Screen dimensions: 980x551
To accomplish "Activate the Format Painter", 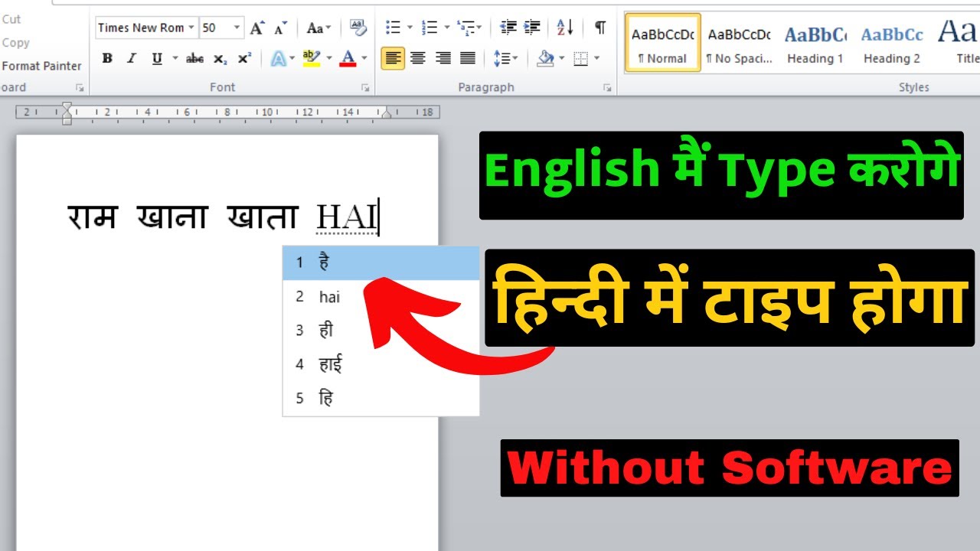I will pyautogui.click(x=41, y=66).
